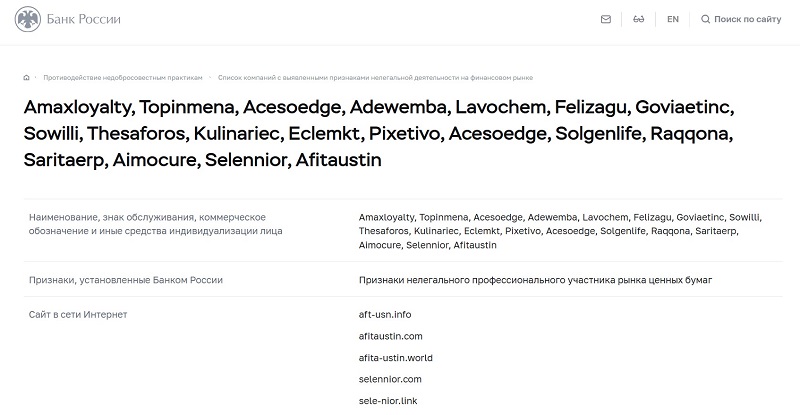Viewport: 800px width, 415px height.
Task: Switch the site language to EN
Action: point(673,19)
